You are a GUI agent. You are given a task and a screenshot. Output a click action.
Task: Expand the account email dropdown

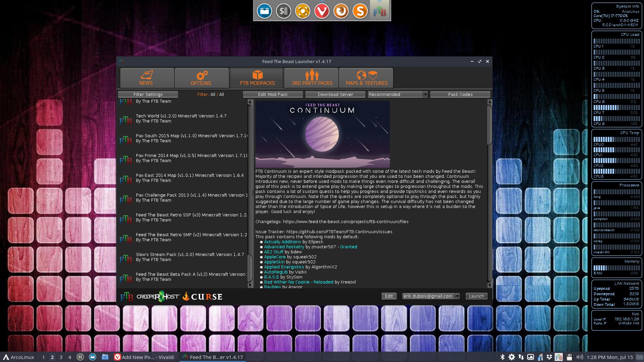coord(431,296)
